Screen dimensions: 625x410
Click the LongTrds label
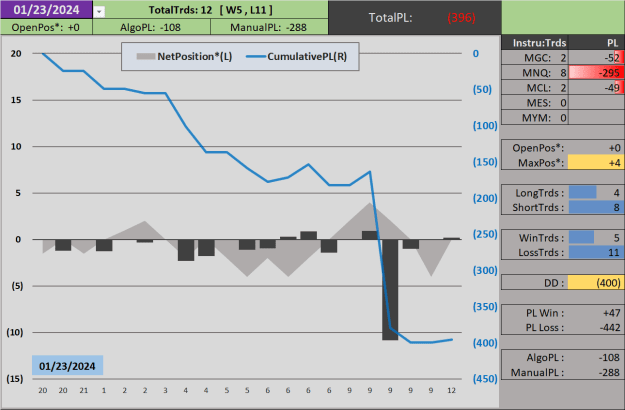tap(539, 193)
